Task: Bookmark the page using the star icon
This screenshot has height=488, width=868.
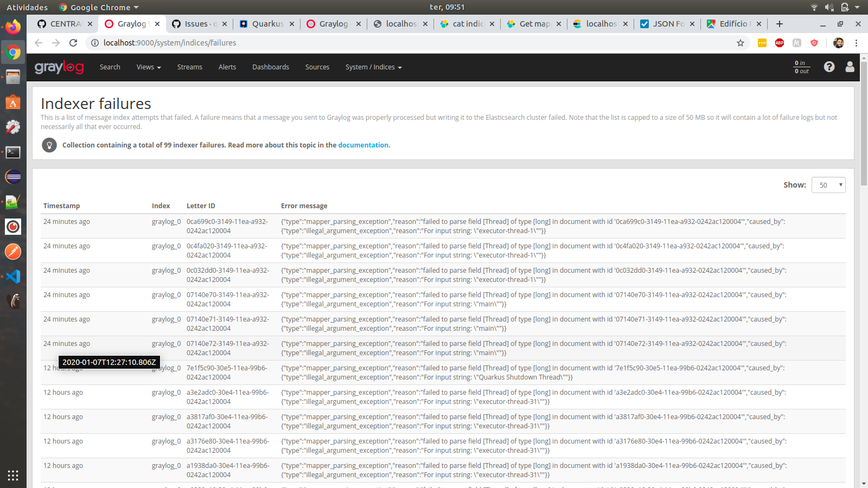Action: [741, 43]
